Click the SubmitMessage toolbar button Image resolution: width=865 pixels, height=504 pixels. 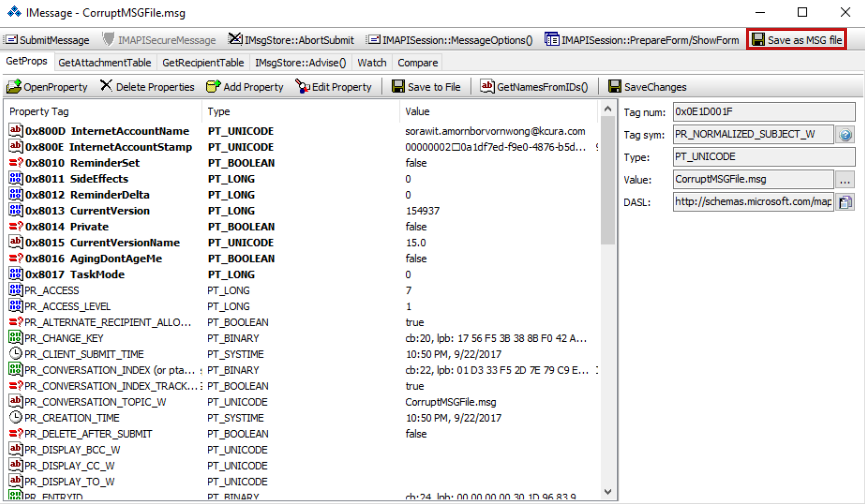click(46, 40)
